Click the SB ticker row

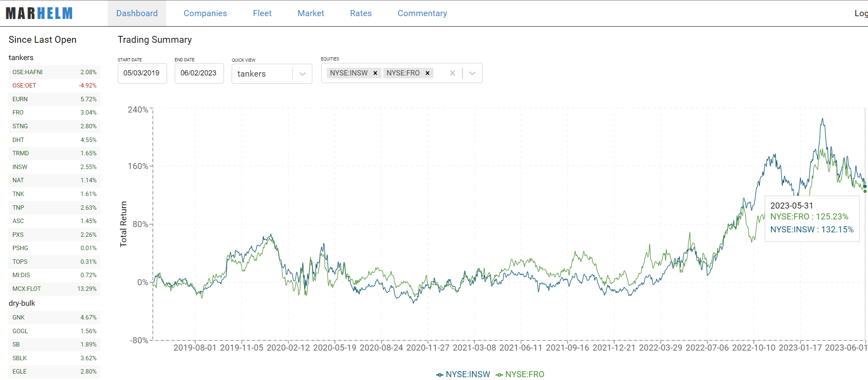54,345
